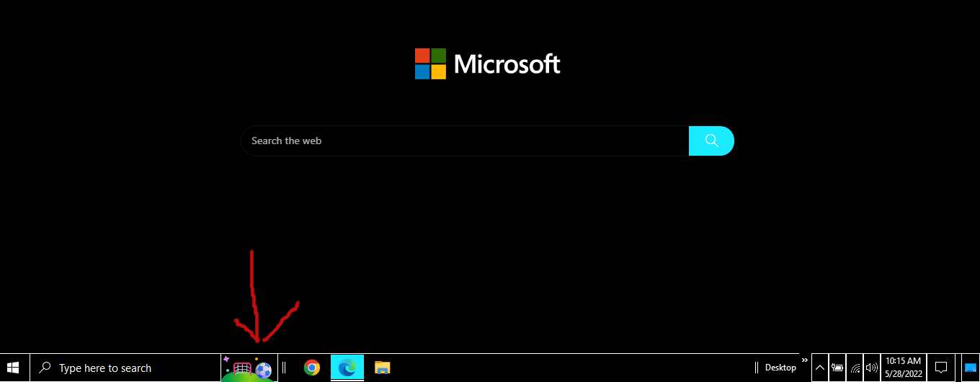The height and width of the screenshot is (382, 980).
Task: Click the Type here to search taskbar box
Action: pos(125,368)
